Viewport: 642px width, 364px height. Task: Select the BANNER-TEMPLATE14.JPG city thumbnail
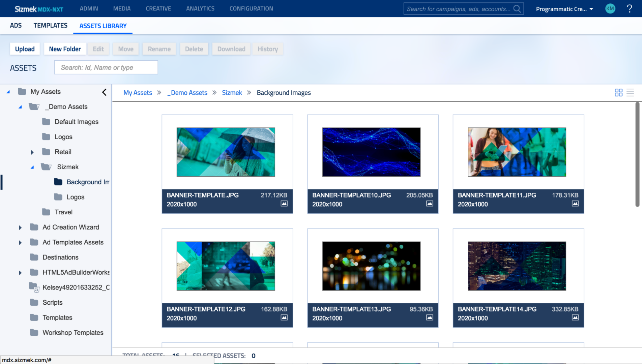point(517,266)
